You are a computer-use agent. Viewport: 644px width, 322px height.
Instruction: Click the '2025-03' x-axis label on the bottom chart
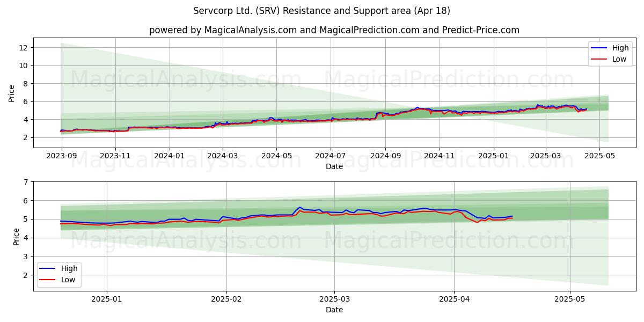(x=335, y=299)
